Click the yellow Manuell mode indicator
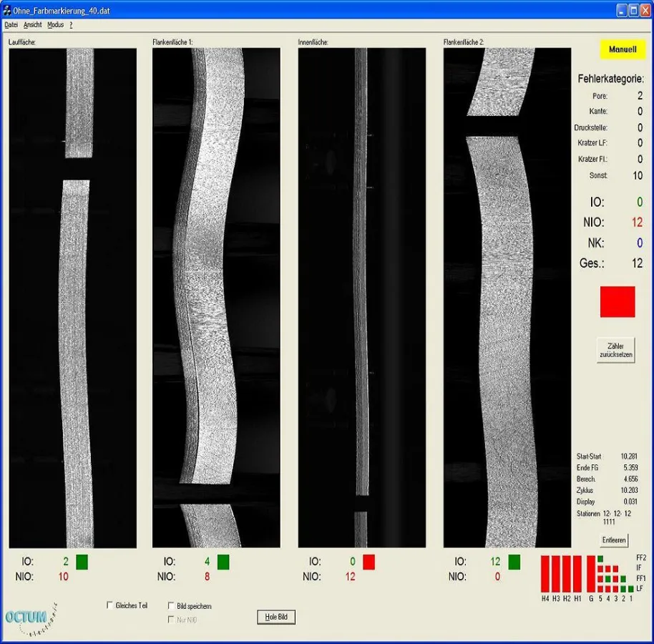Viewport: 654px width, 644px height. 622,50
